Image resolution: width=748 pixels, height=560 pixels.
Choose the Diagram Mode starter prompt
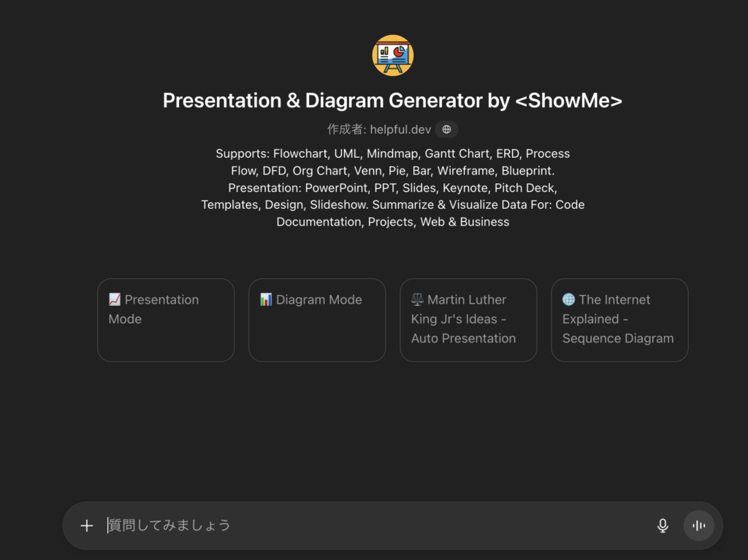pos(317,320)
